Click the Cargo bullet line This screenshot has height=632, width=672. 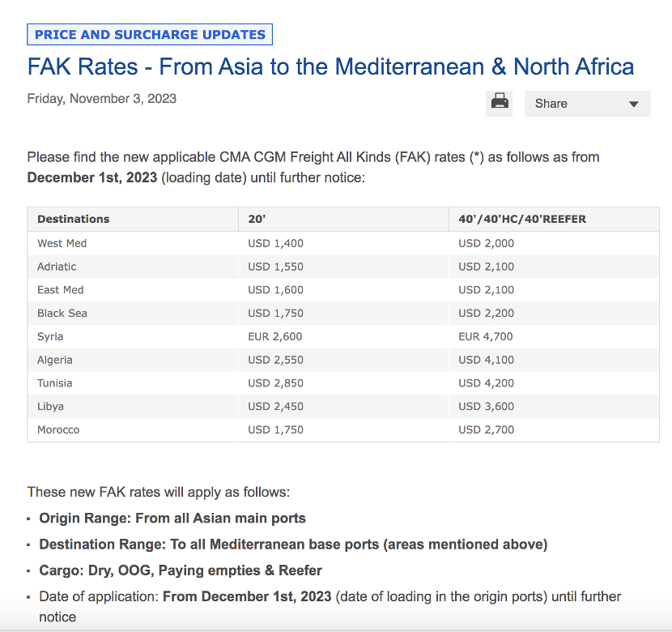(x=181, y=570)
